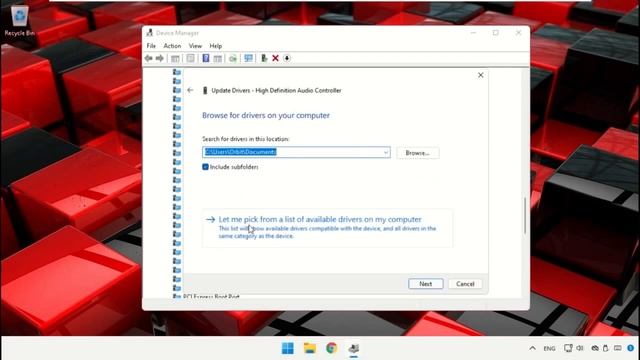Click the Scan for hardware changes toolbar icon

[233, 58]
